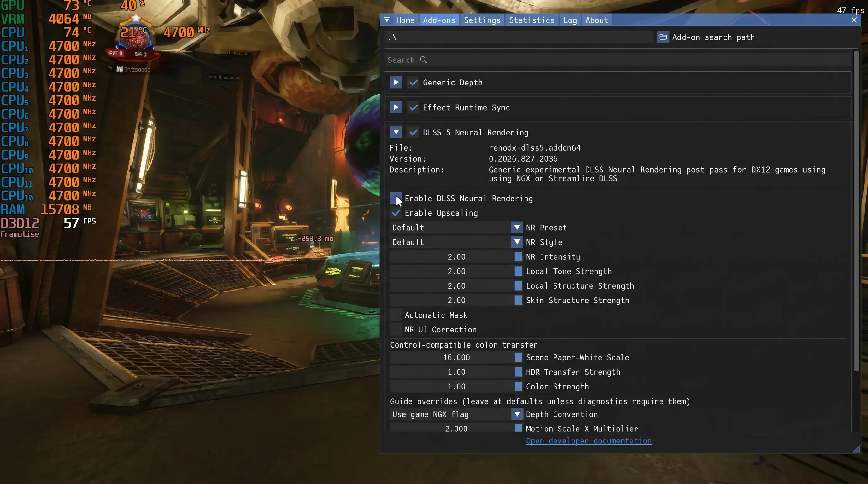Disable the Generic Depth add-on checkbox
The height and width of the screenshot is (484, 868).
click(413, 83)
